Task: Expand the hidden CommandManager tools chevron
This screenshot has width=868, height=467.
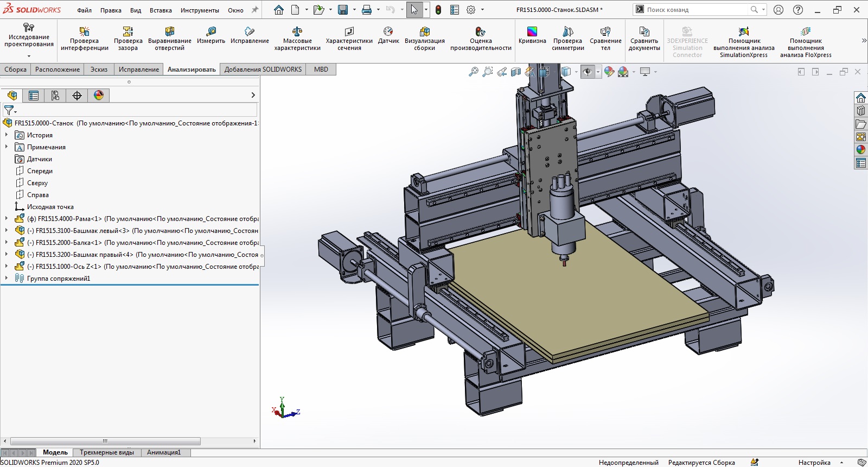Action: coord(864,41)
